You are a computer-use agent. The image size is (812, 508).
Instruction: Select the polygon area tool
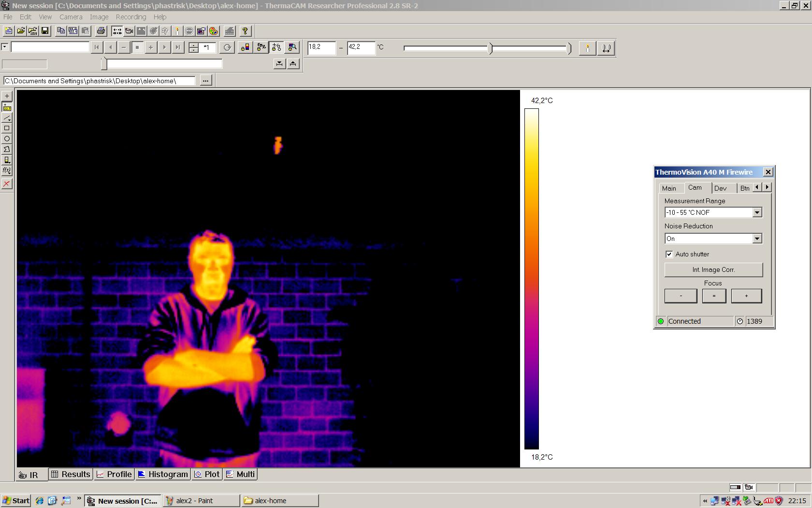[7, 149]
